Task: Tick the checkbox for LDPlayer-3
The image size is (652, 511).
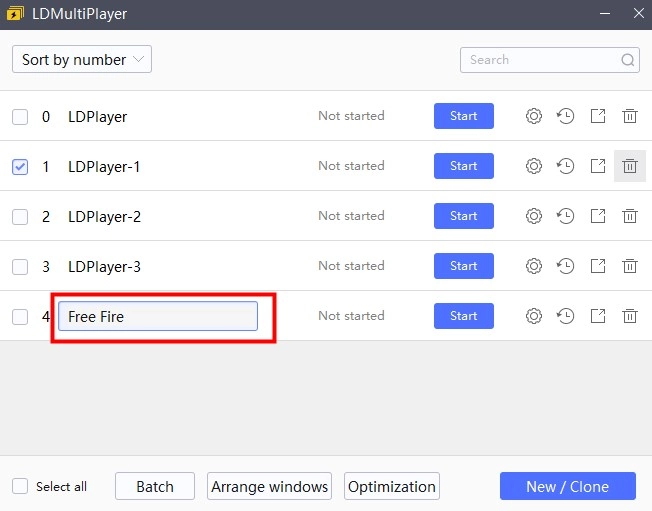Action: click(x=20, y=267)
